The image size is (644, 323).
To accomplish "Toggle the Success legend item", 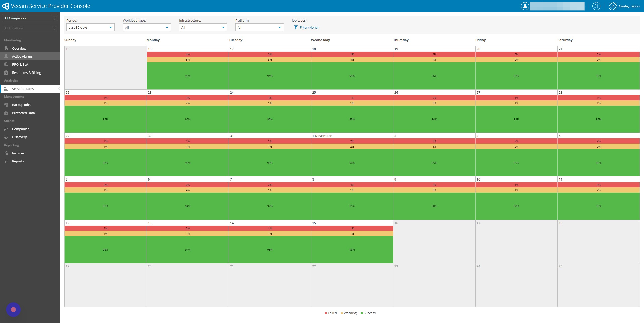I will click(368, 313).
